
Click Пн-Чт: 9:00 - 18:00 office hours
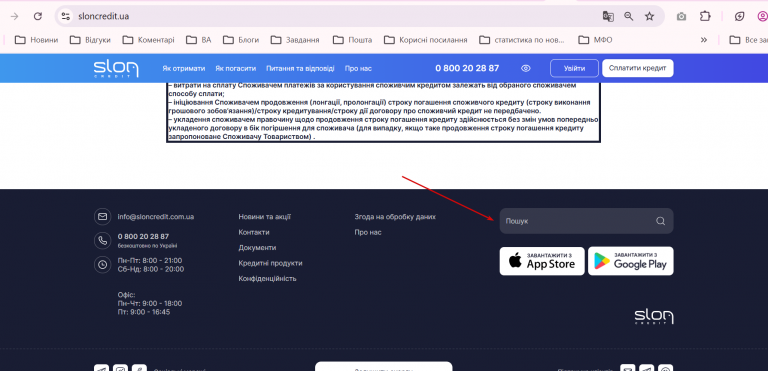150,303
